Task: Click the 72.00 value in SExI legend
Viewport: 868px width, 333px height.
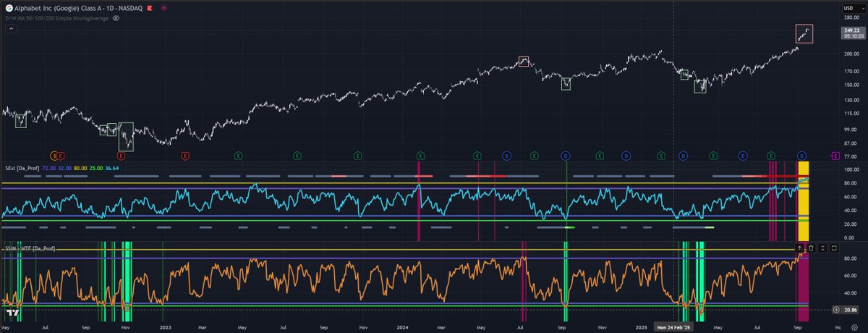Action: click(48, 167)
